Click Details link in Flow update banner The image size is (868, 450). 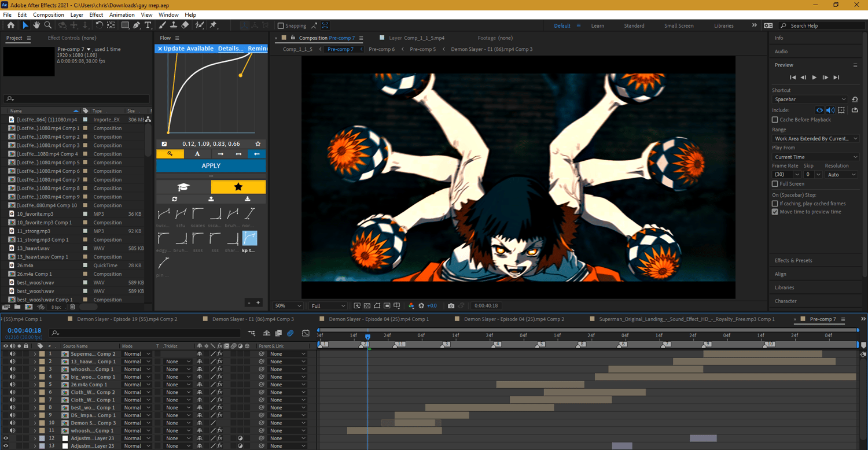(230, 49)
